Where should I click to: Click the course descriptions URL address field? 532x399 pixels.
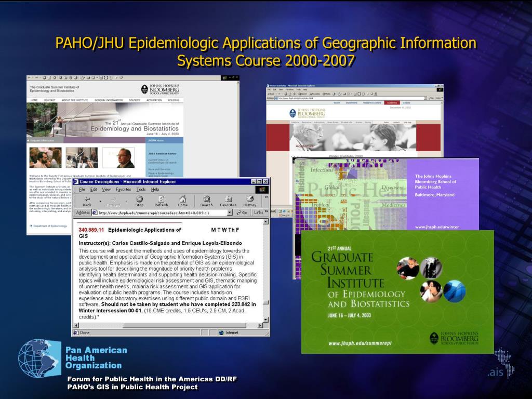click(x=162, y=212)
